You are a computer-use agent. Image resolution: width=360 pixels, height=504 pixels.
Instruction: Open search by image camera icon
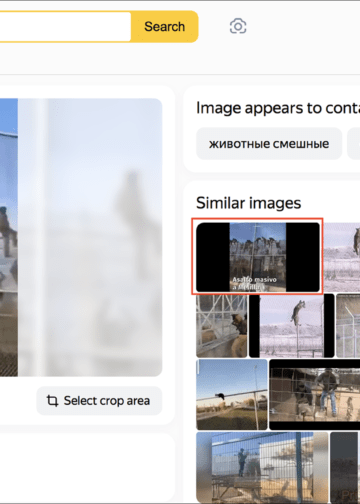(238, 26)
